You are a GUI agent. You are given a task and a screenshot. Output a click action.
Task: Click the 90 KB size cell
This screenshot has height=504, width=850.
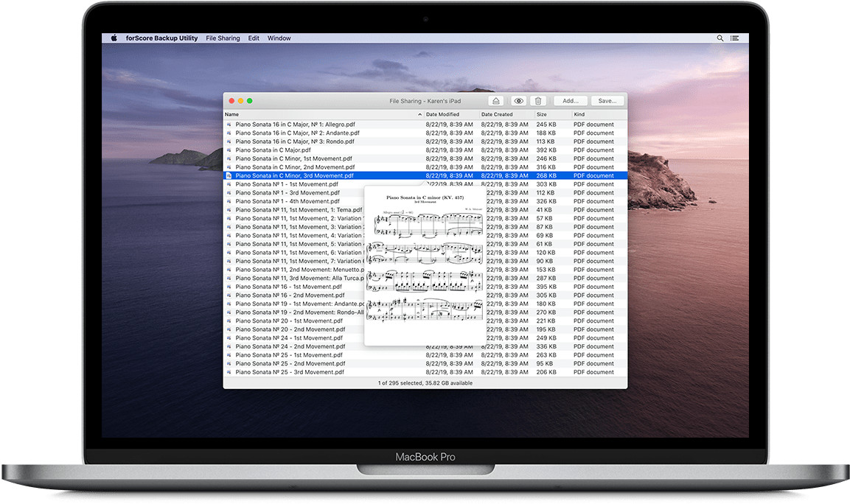pyautogui.click(x=544, y=262)
